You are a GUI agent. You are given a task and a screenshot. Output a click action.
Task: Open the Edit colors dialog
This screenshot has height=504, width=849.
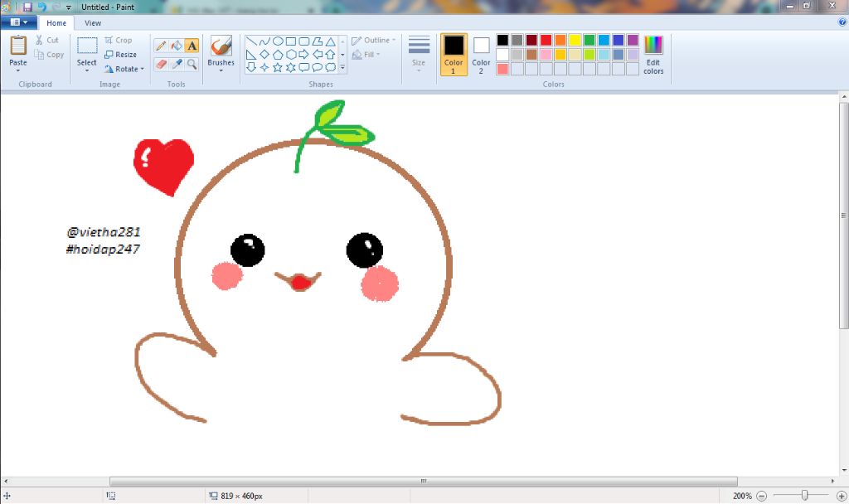point(653,54)
